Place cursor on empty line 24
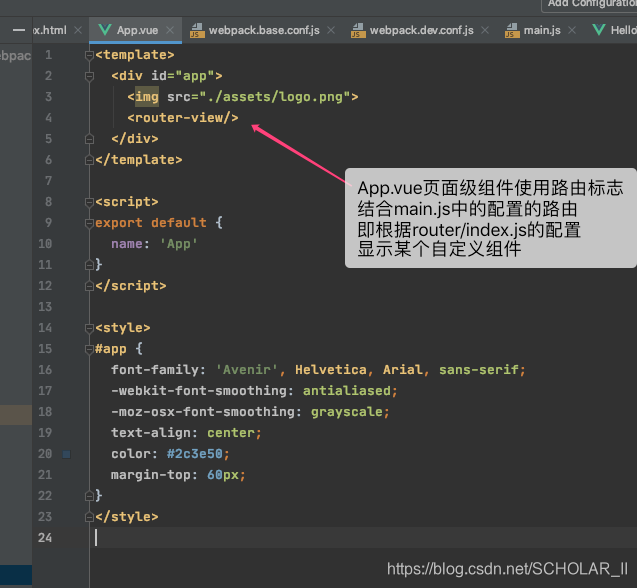The width and height of the screenshot is (637, 588). coord(363,538)
